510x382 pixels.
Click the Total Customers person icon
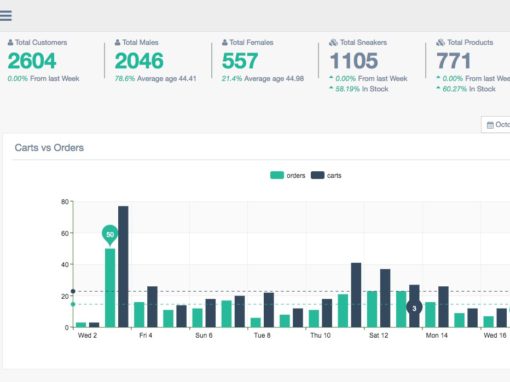coord(10,42)
